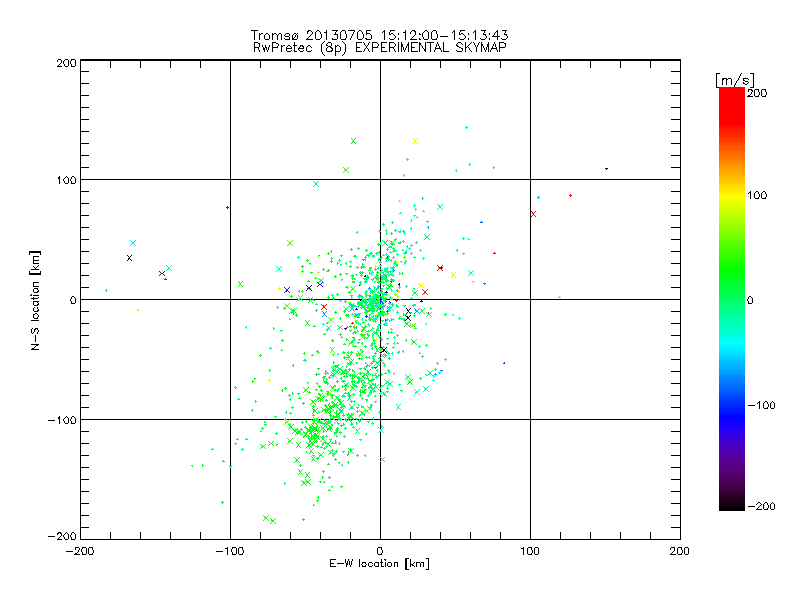800x600 pixels.
Task: Click the N-S axis tick label '-200'
Action: pyautogui.click(x=62, y=536)
